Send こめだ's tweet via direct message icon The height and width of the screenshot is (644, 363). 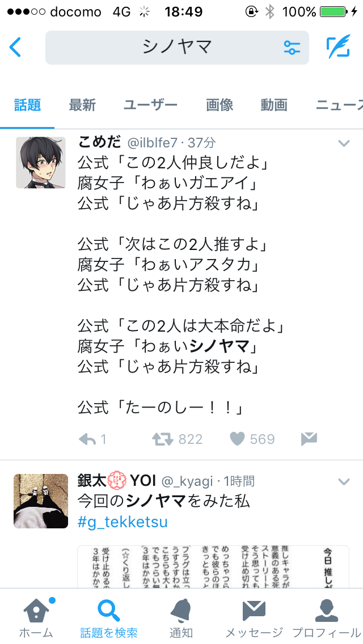[309, 439]
